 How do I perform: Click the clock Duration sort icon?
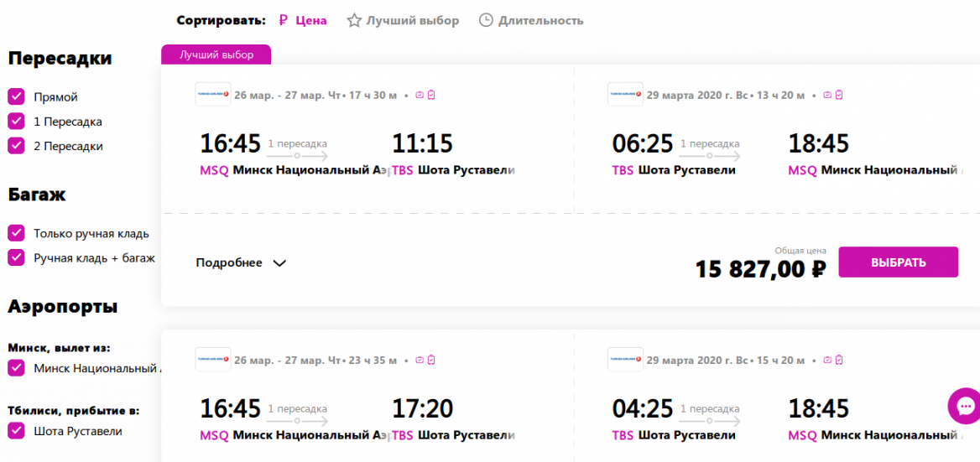click(x=486, y=21)
